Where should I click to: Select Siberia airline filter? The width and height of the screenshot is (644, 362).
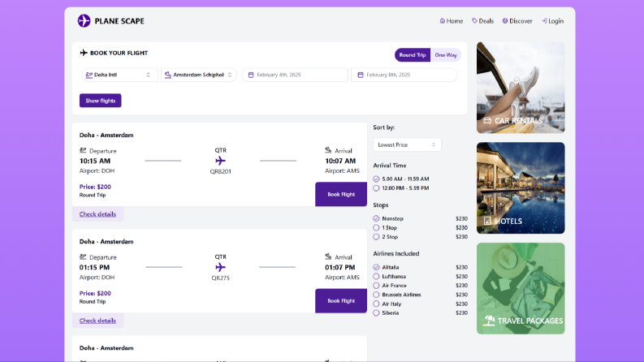(376, 312)
